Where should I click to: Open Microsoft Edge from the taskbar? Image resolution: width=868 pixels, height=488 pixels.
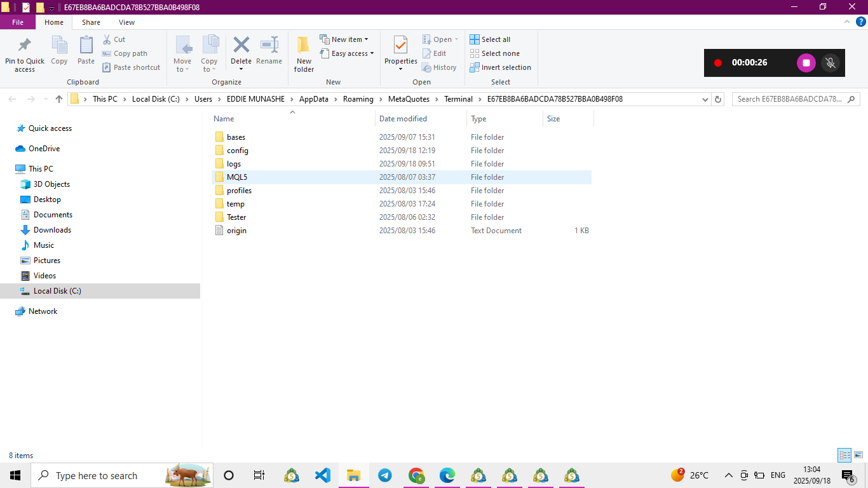[x=447, y=475]
